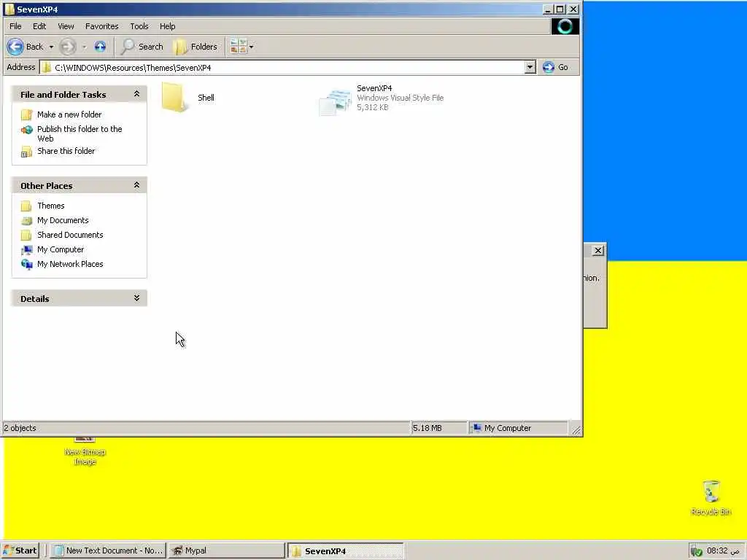Click the SevenXP4 taskbar button
Screen dimensions: 747x560
(345, 551)
